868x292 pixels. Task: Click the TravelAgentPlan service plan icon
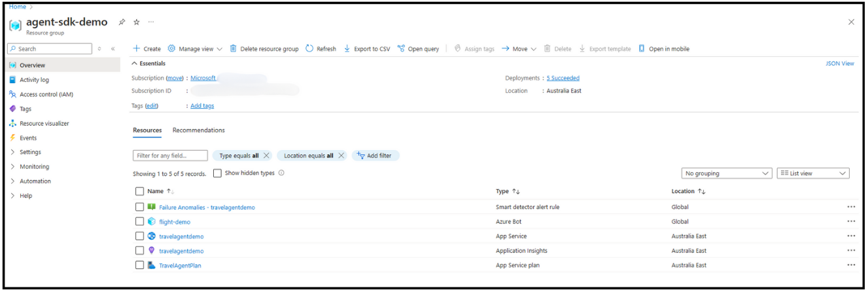pyautogui.click(x=152, y=265)
